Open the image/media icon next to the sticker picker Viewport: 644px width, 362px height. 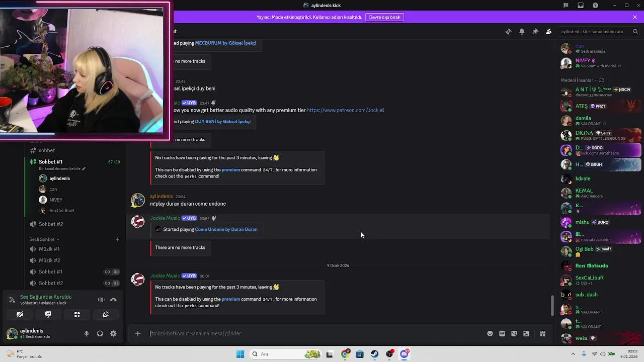point(526,333)
